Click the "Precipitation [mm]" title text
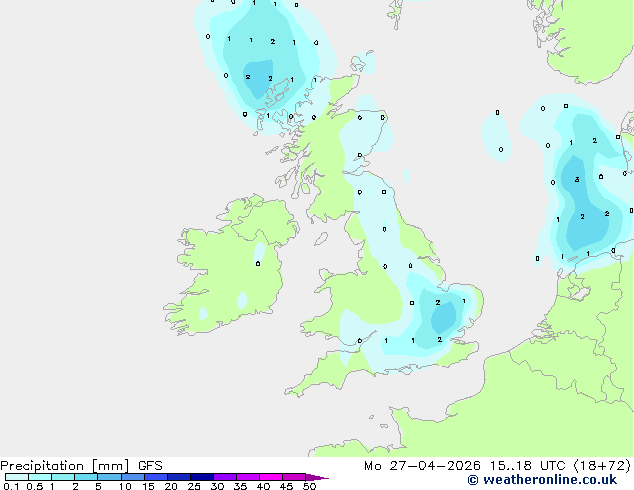The height and width of the screenshot is (490, 634). (65, 466)
